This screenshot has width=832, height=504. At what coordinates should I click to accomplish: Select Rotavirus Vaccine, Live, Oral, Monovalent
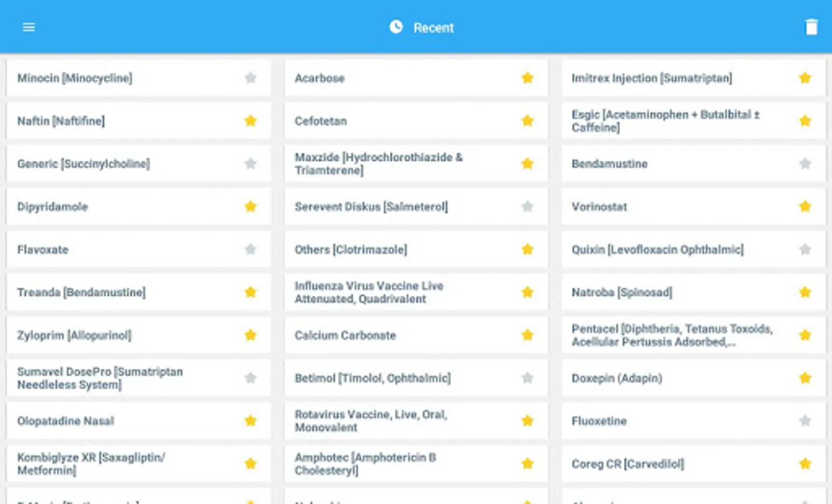pos(416,421)
